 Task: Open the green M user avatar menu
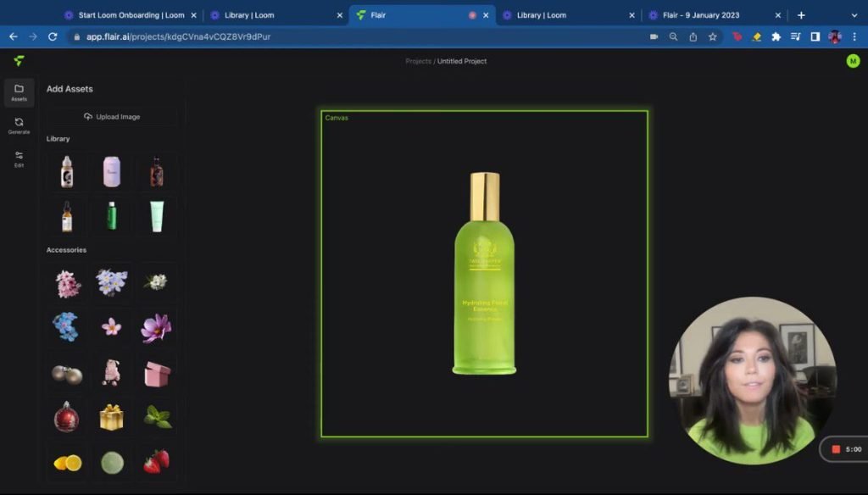(853, 61)
